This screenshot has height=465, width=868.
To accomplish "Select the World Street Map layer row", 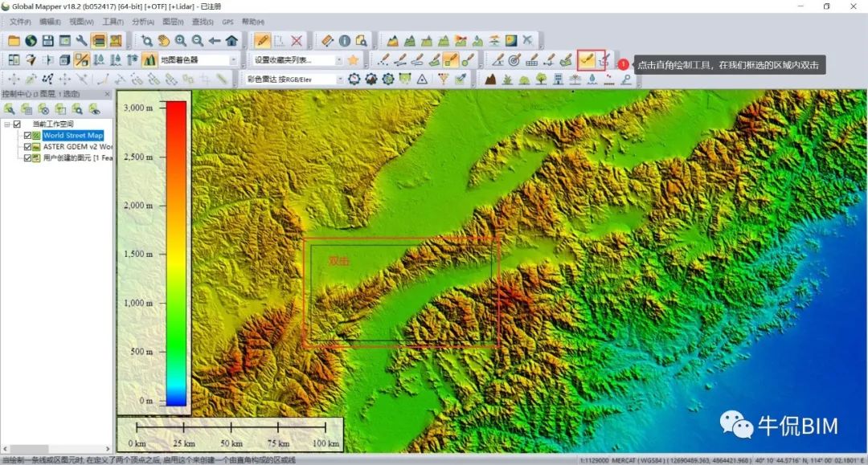I will pos(72,136).
